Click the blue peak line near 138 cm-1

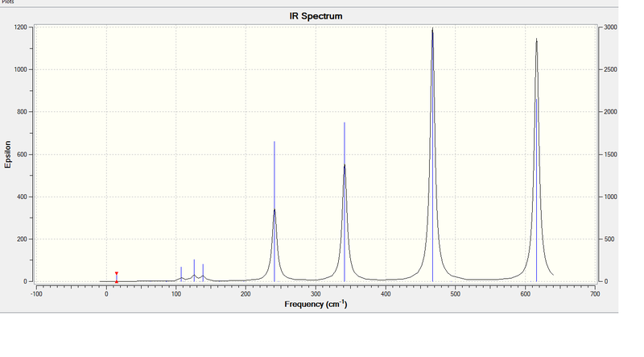[x=203, y=272]
